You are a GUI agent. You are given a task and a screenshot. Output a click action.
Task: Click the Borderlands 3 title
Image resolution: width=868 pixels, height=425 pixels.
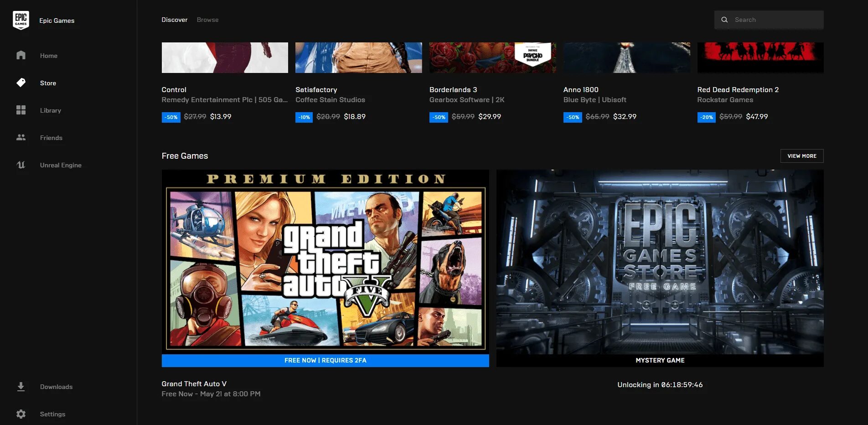[453, 89]
